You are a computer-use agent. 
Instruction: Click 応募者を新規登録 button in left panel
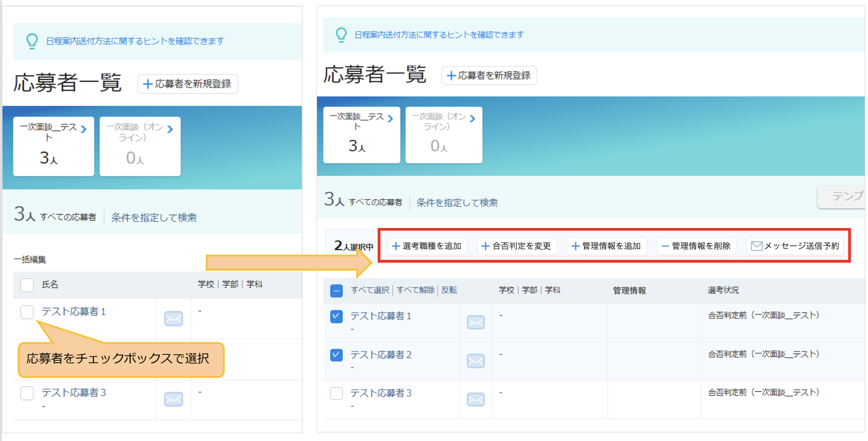point(188,84)
